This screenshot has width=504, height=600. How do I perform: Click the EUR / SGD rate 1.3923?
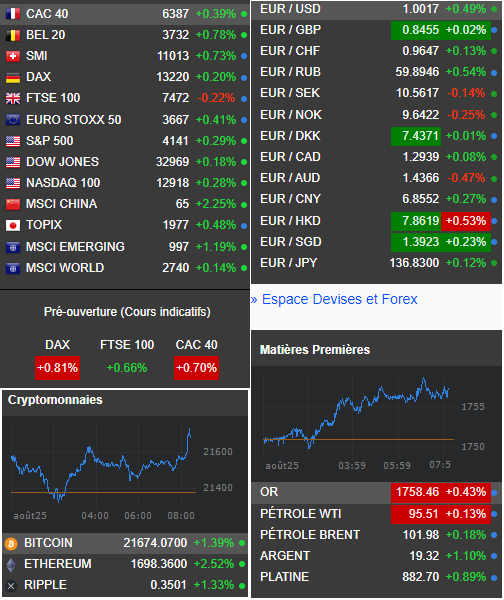416,242
